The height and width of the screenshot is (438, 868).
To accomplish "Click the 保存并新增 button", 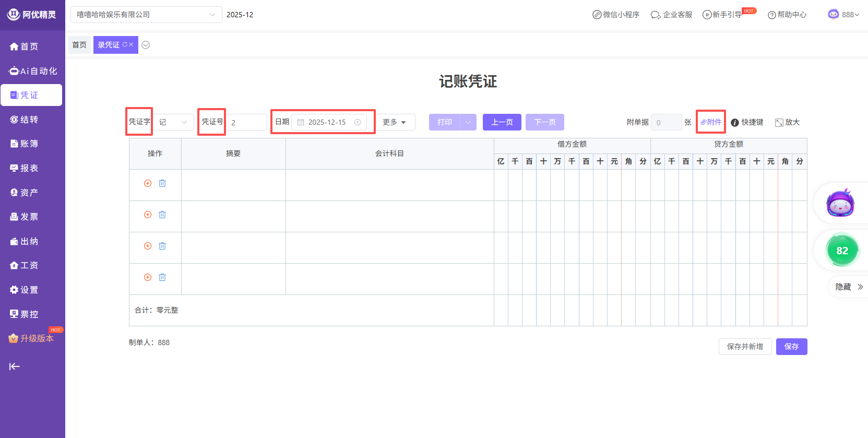I will [745, 347].
